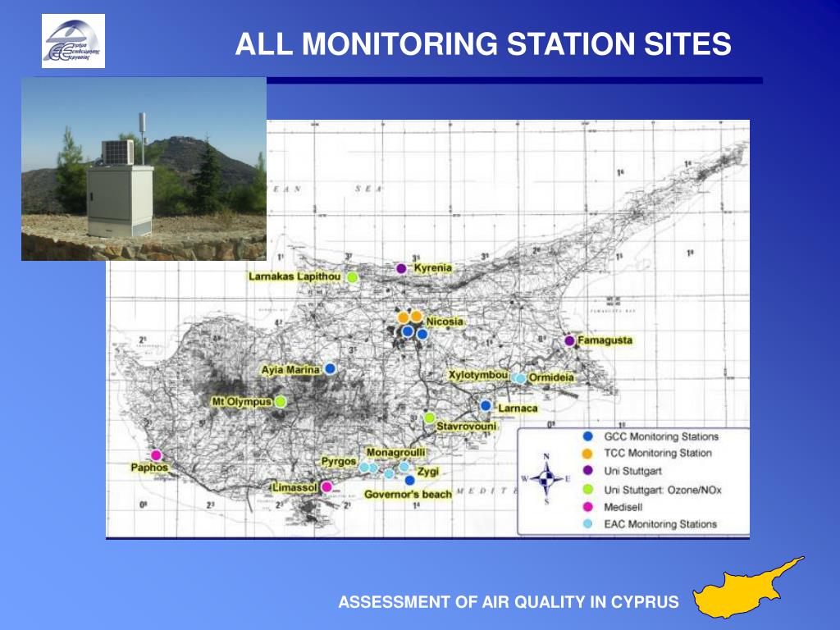Image resolution: width=840 pixels, height=630 pixels.
Task: Click the title 'ALL MONITORING STATION SITES'
Action: pos(483,44)
